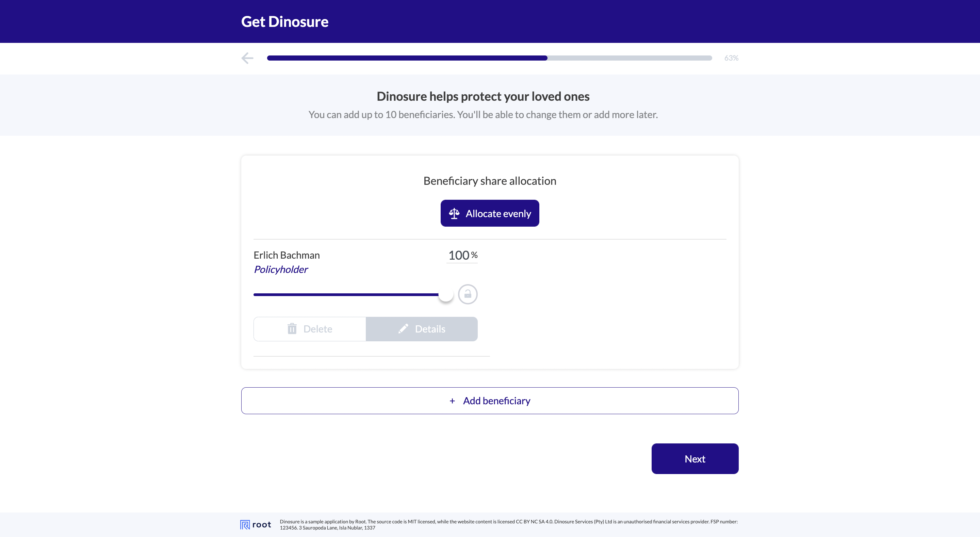Screen dimensions: 980x537
Task: Click the share allocation slider handle
Action: tap(446, 295)
